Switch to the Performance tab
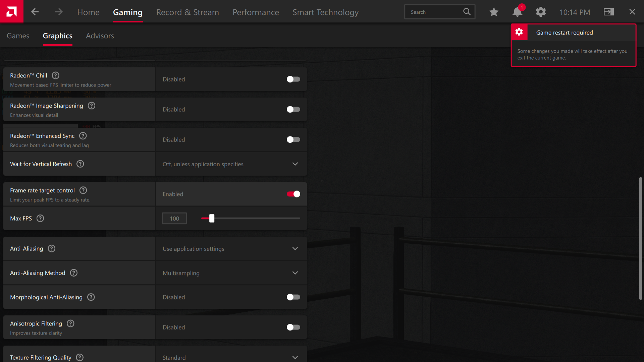644x362 pixels. pyautogui.click(x=256, y=12)
